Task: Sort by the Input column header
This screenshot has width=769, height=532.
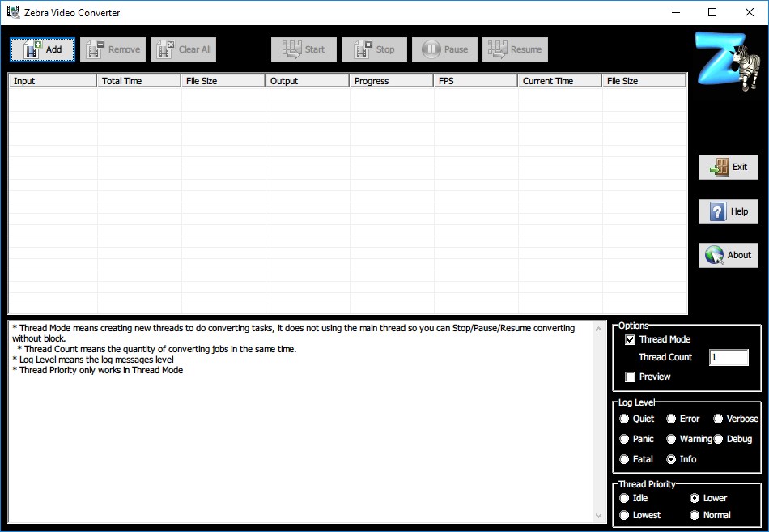Action: pos(53,81)
